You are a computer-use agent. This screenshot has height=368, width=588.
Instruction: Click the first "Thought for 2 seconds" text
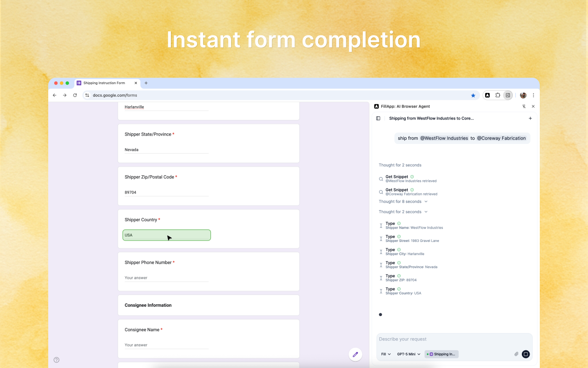[400, 165]
